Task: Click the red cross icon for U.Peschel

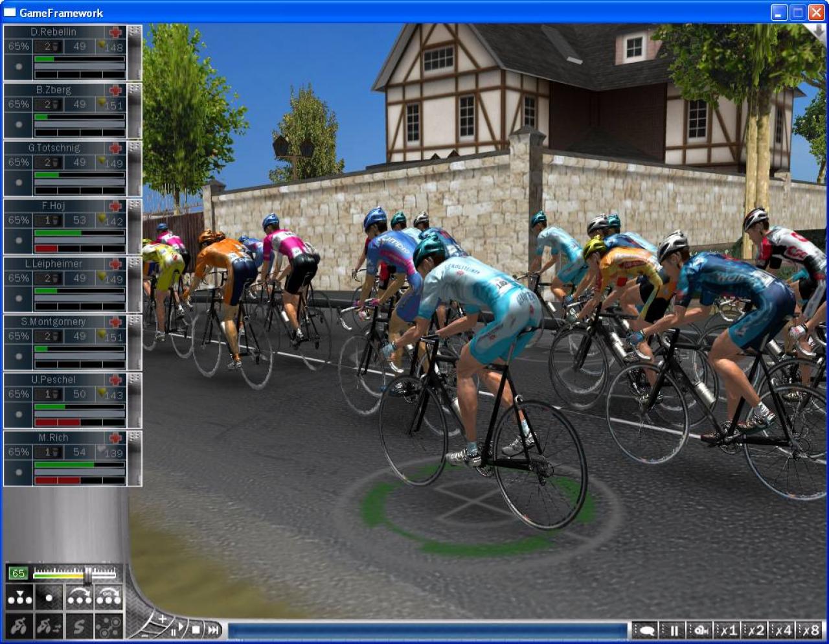Action: 116,380
